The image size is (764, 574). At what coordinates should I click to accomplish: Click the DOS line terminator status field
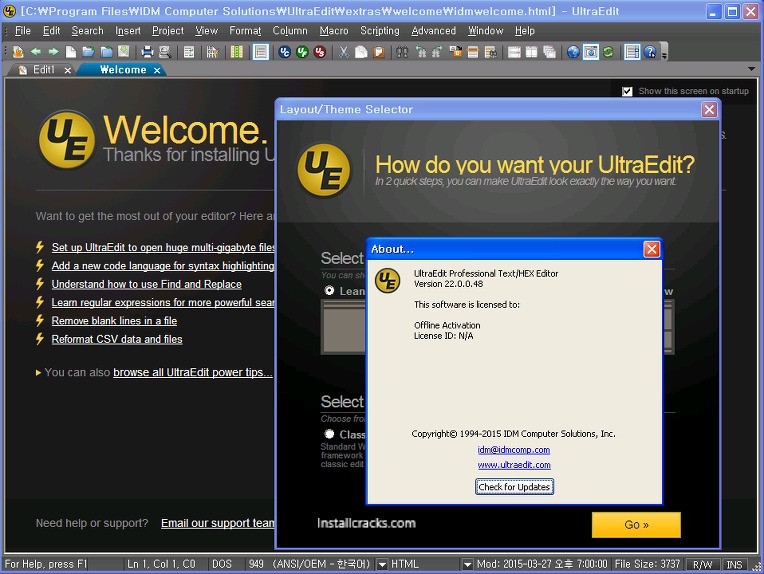[222, 564]
